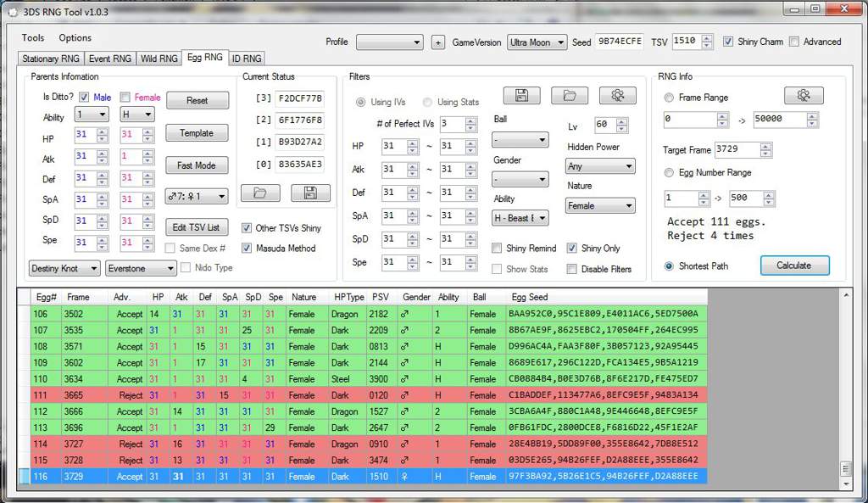Open the gender ratio 7:1 dropdown
This screenshot has width=868, height=503.
[x=197, y=196]
